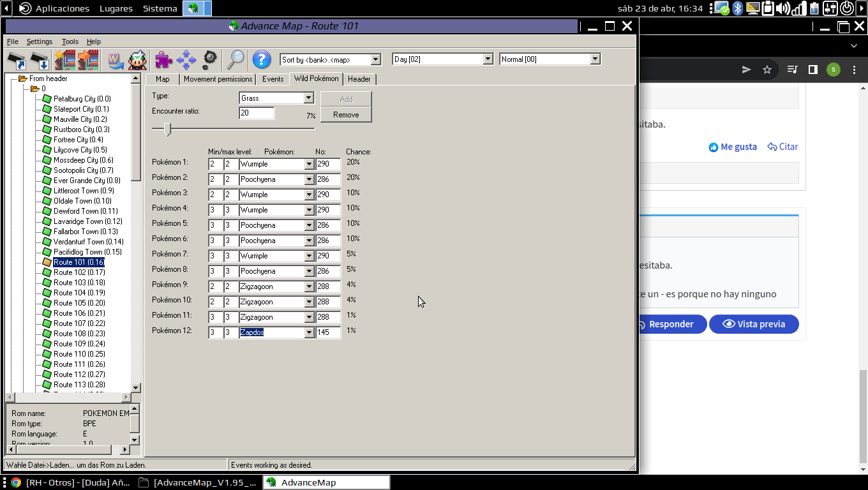Open the Tools menu
Image resolution: width=868 pixels, height=490 pixels.
coord(70,41)
